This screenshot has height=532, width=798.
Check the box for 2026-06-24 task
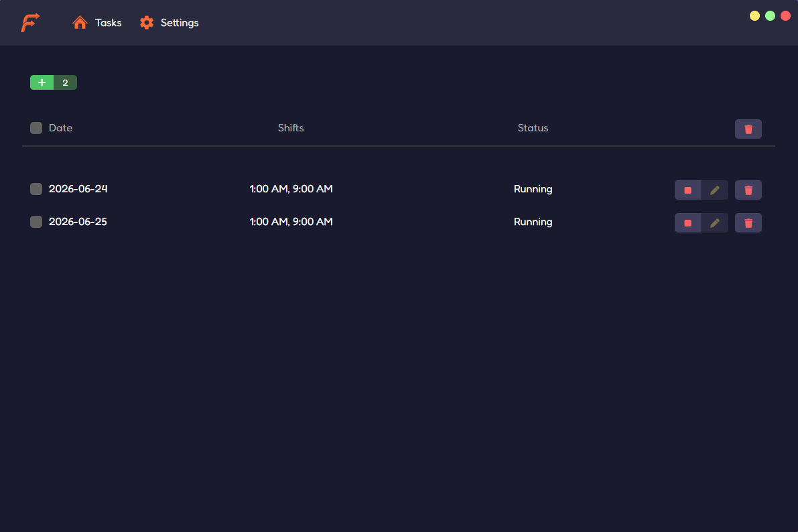click(x=36, y=189)
